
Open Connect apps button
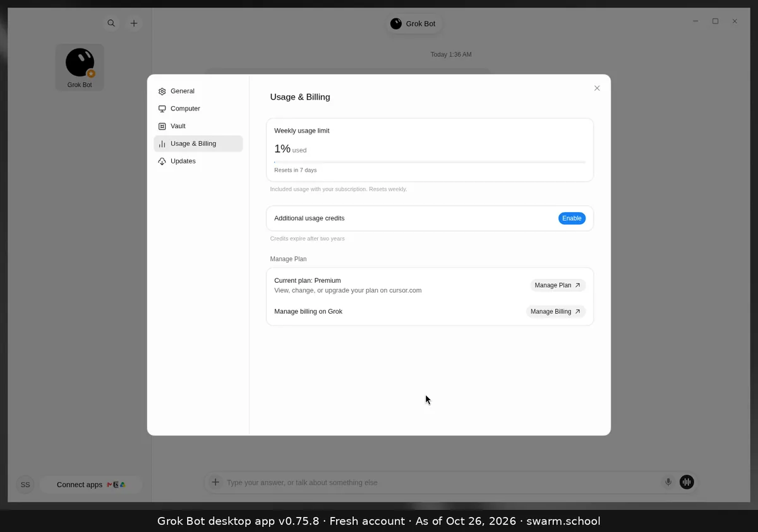[91, 485]
